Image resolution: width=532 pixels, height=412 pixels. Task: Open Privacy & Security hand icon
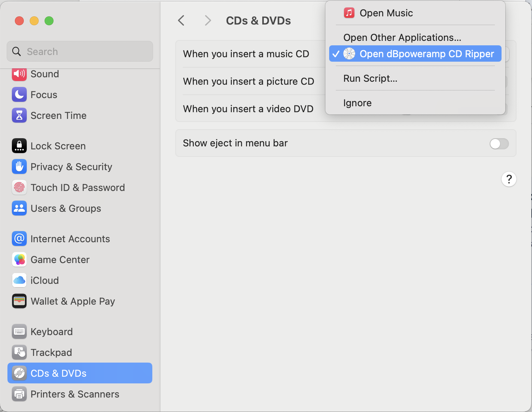[x=19, y=167]
